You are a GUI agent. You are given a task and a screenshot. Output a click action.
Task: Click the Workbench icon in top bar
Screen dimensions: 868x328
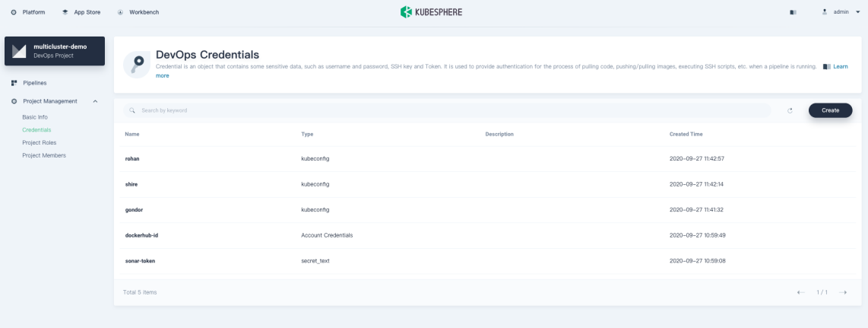tap(121, 12)
